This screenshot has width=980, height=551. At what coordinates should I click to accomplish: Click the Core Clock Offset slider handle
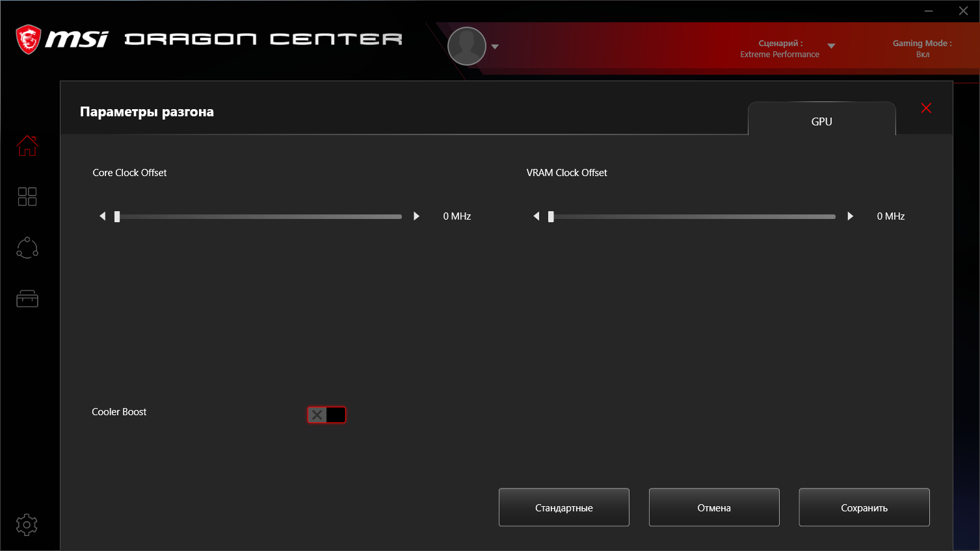(117, 216)
